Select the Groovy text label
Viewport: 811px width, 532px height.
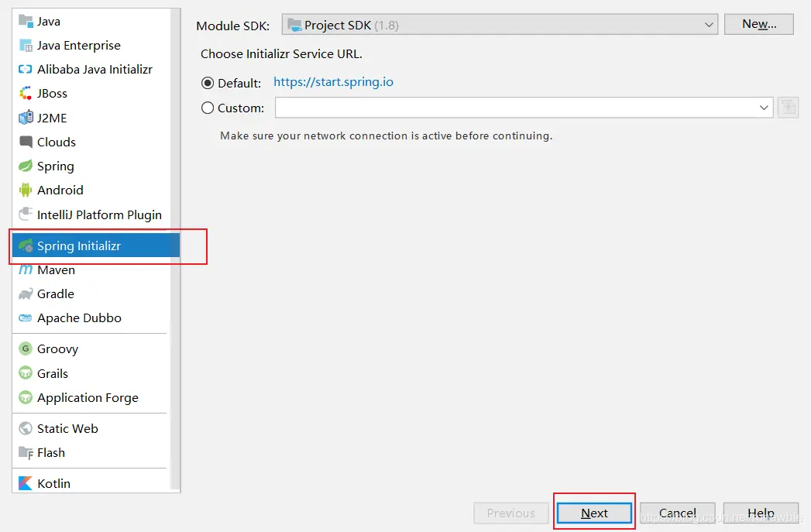(57, 349)
